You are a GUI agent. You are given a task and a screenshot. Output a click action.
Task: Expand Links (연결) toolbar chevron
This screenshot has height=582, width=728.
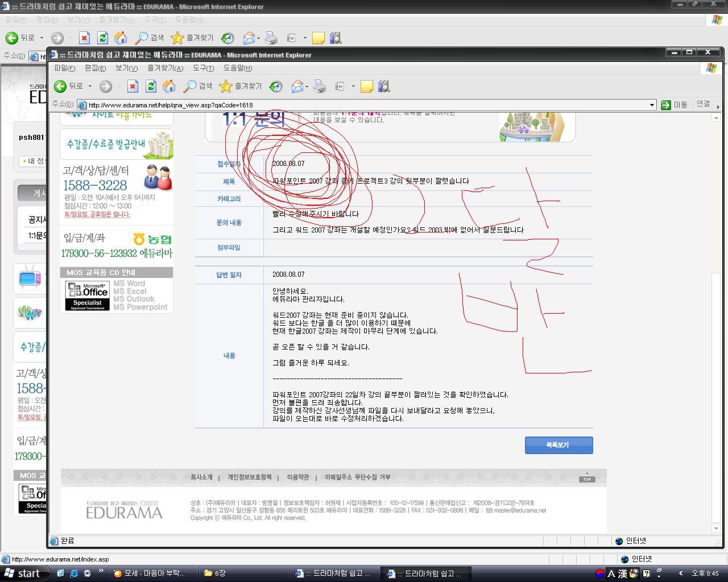pos(718,106)
